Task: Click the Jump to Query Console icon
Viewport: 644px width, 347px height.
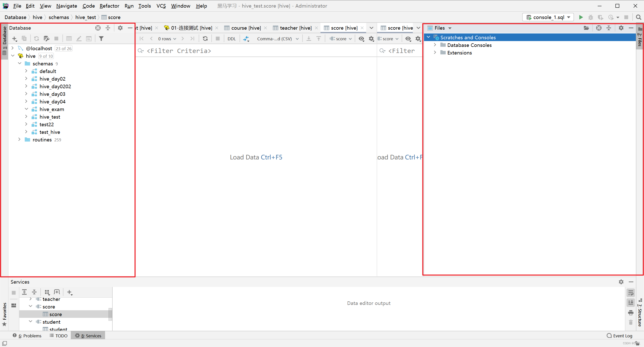Action: point(89,39)
